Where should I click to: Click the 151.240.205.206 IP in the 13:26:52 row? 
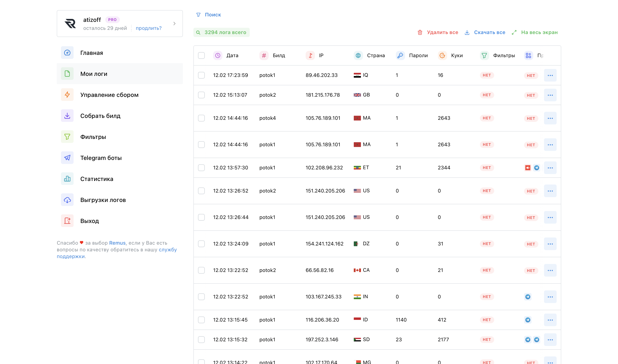325,191
